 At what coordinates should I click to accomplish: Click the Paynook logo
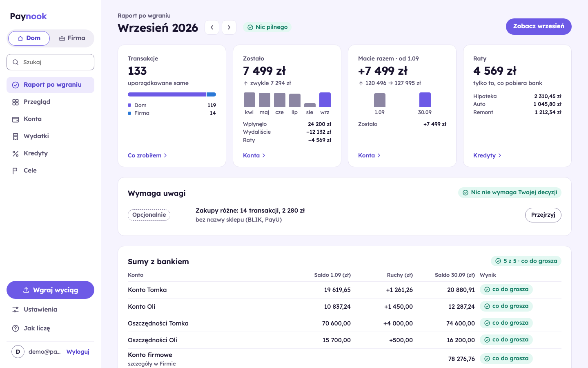[x=29, y=16]
